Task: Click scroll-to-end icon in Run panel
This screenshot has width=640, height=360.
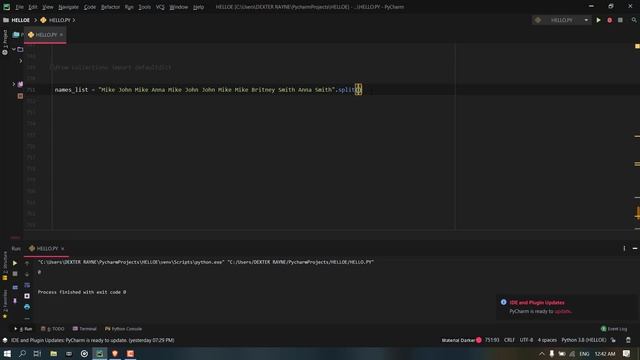Action: point(27,296)
